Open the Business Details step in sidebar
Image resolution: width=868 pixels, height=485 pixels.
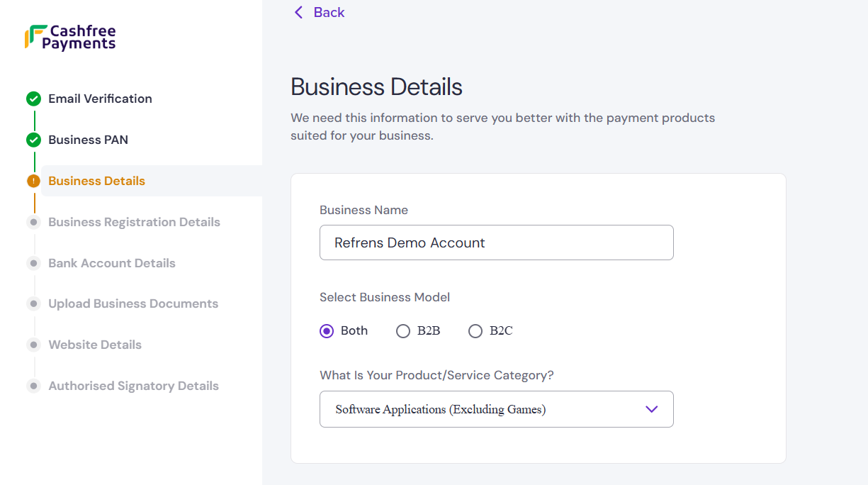[x=96, y=181]
